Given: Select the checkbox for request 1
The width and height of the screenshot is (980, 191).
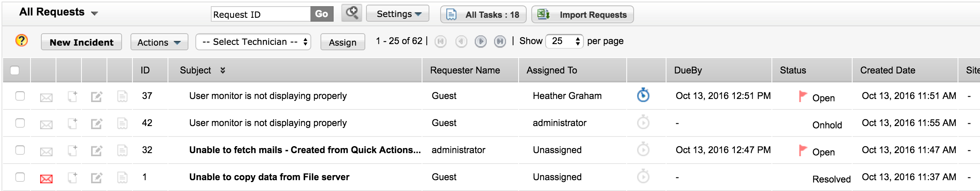Looking at the screenshot, I should tap(20, 177).
